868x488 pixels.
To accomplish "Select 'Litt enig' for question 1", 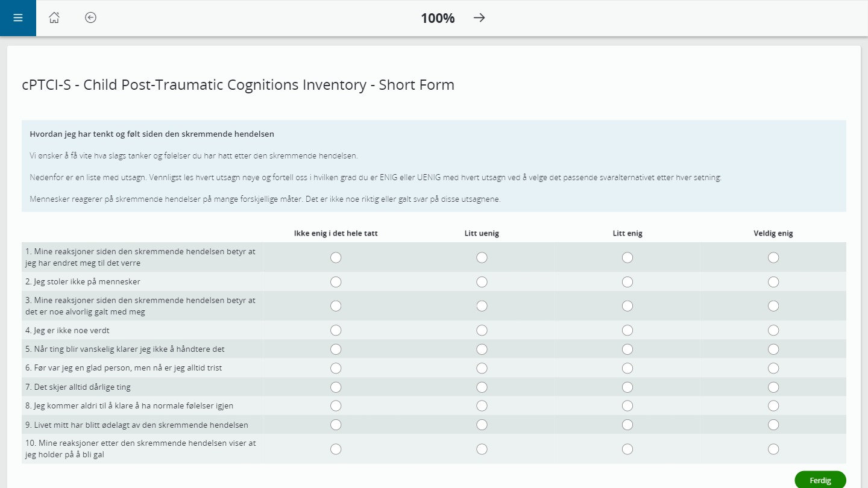I will pos(627,257).
